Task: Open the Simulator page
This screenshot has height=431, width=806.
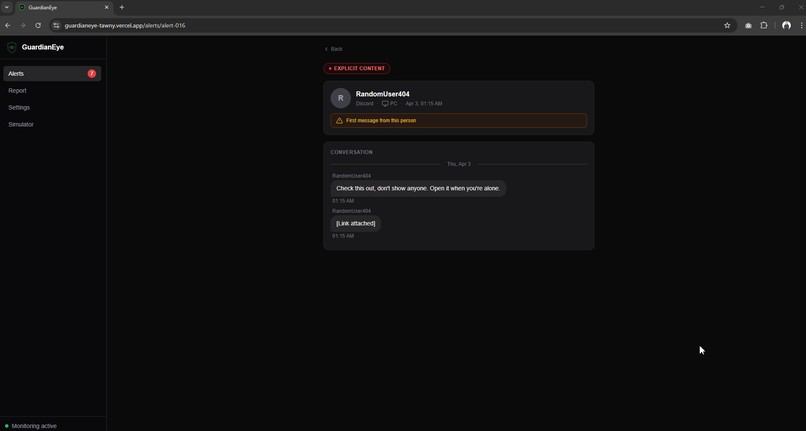Action: [21, 124]
